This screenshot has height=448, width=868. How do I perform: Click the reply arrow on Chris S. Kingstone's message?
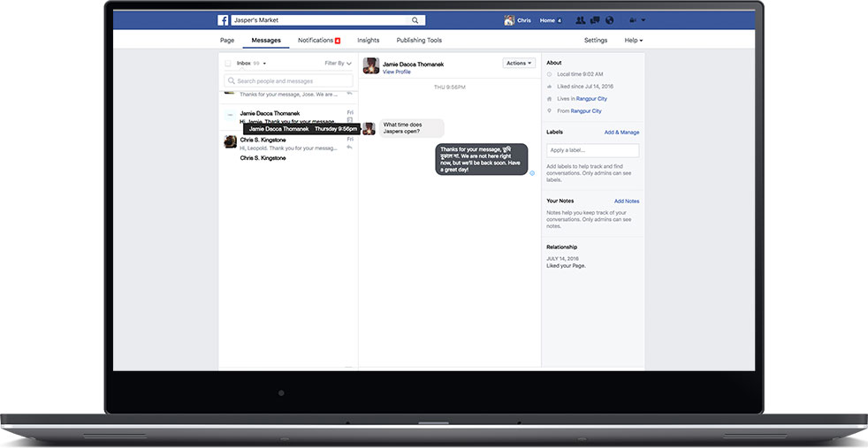tap(350, 147)
